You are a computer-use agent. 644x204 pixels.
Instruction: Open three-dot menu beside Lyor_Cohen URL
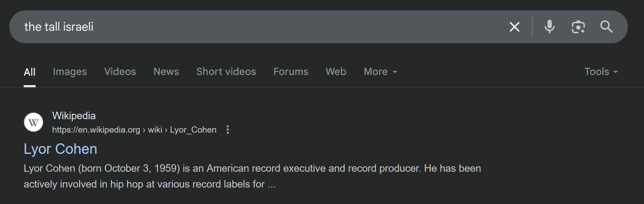click(x=228, y=130)
